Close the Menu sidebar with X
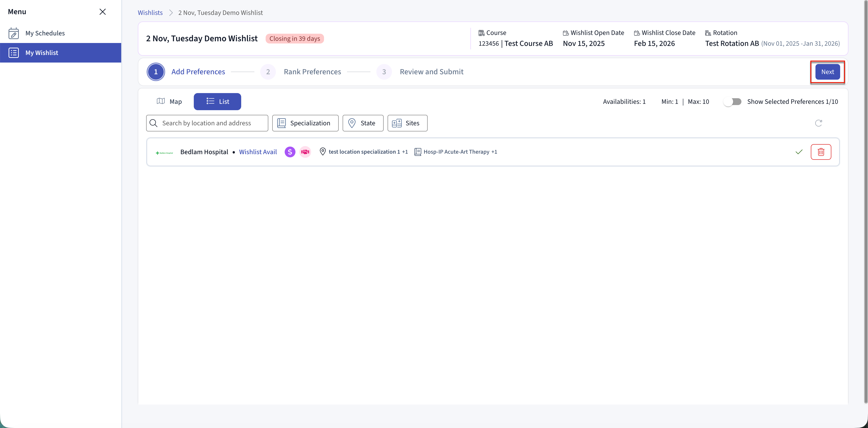The image size is (868, 428). coord(102,12)
